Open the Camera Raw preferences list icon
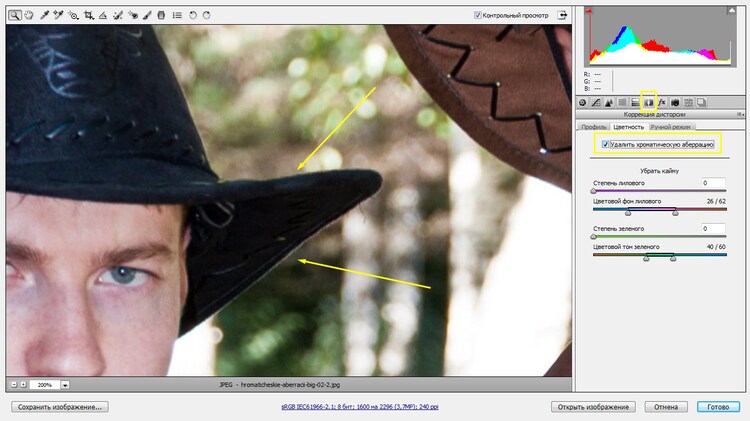Screen dimensions: 750x421 [x=177, y=15]
